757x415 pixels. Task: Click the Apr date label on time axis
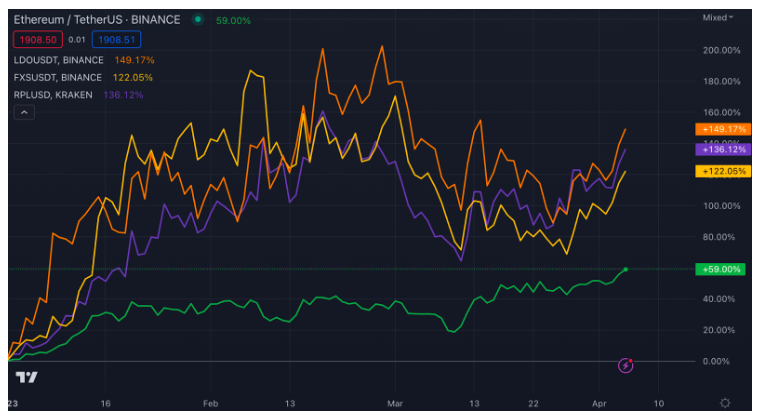click(599, 403)
